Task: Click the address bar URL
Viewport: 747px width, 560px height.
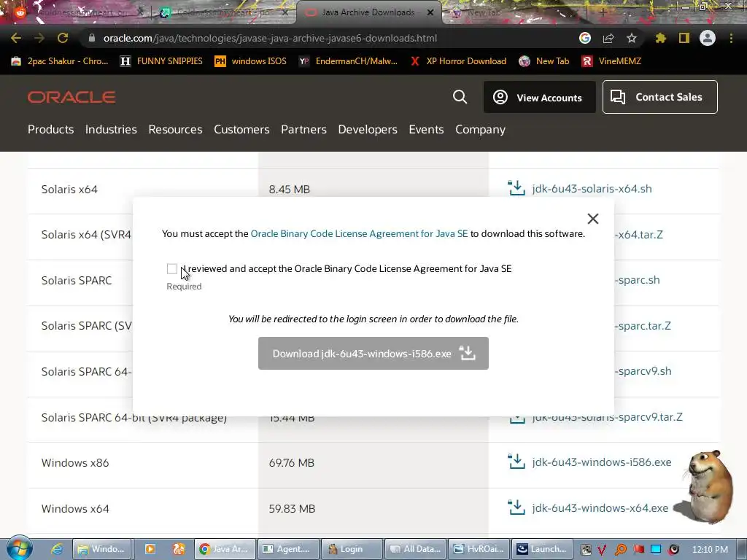Action: point(270,38)
